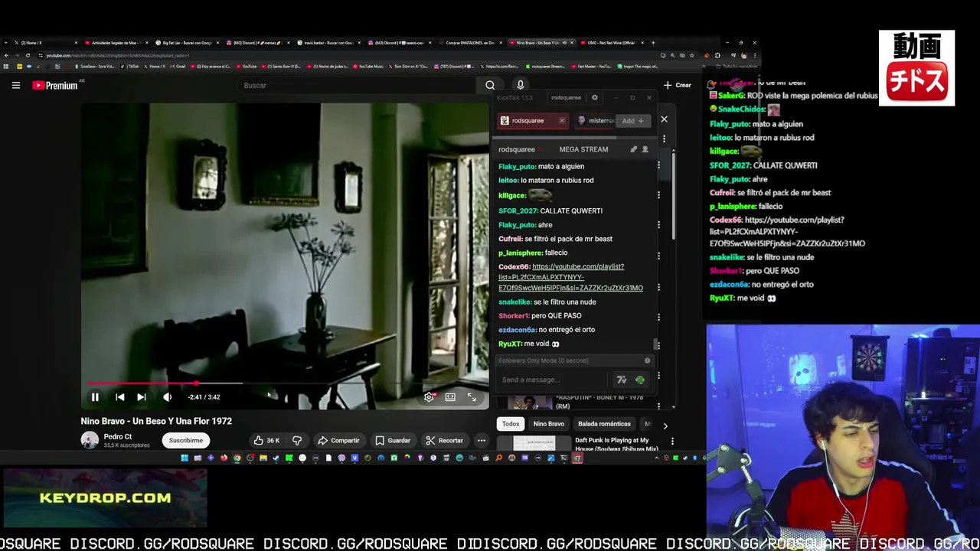The height and width of the screenshot is (551, 980).
Task: Open KickTalk settings gear in title bar
Action: (594, 97)
